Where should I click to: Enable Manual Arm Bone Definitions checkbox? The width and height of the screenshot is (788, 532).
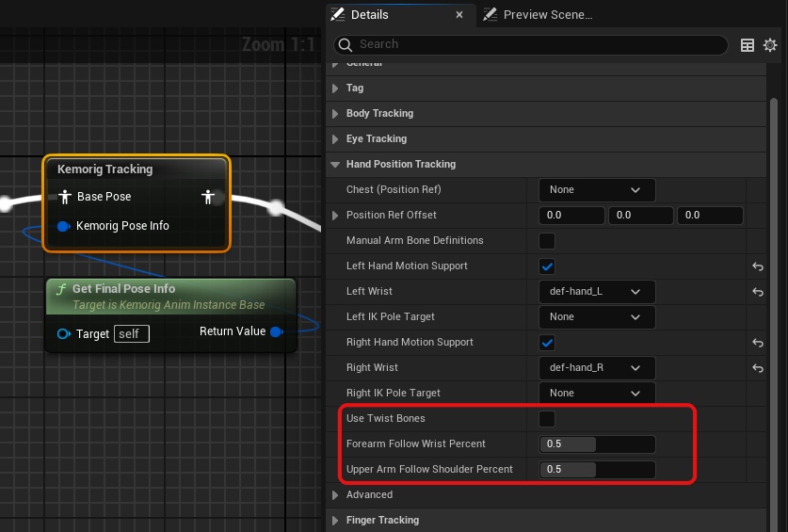pos(546,241)
